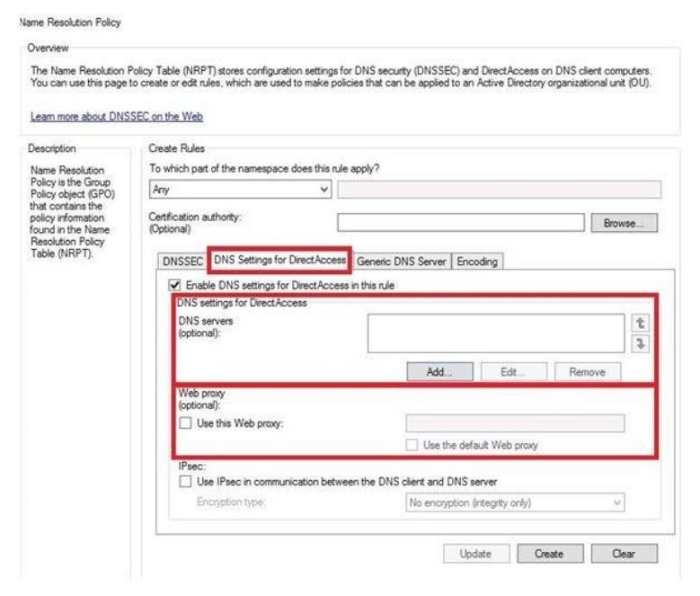Click the namespace value input field
Viewport: 700px width, 596px height.
tap(499, 190)
